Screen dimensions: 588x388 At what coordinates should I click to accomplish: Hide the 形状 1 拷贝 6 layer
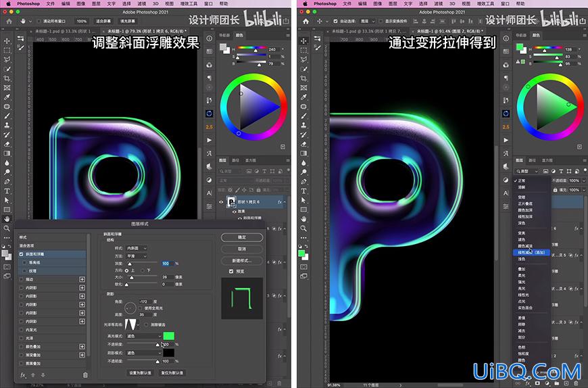[221, 202]
